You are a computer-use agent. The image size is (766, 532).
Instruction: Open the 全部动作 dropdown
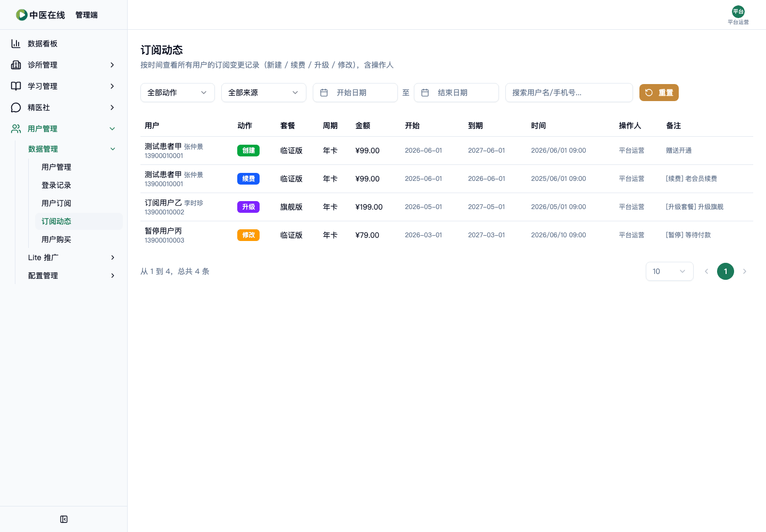coord(178,93)
